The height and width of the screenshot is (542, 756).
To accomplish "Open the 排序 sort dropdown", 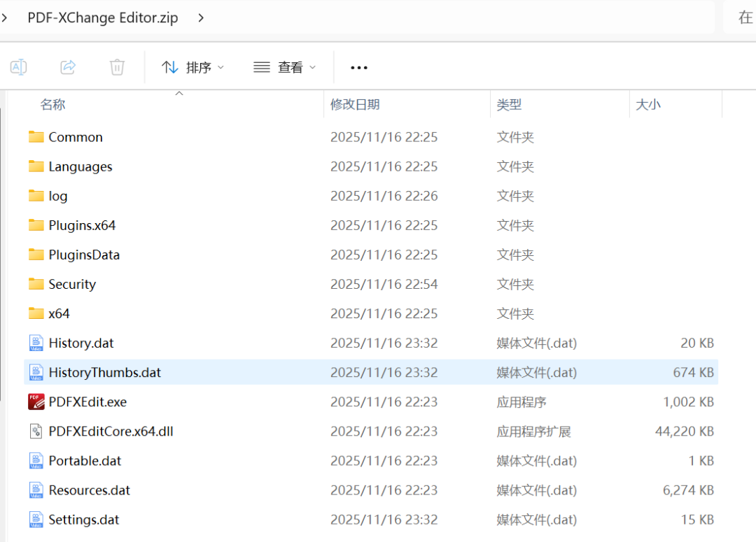I will pyautogui.click(x=193, y=67).
